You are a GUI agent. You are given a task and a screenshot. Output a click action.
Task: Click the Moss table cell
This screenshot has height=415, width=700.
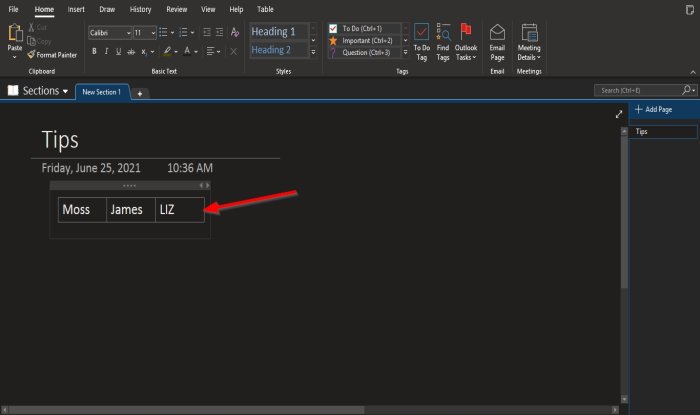82,210
